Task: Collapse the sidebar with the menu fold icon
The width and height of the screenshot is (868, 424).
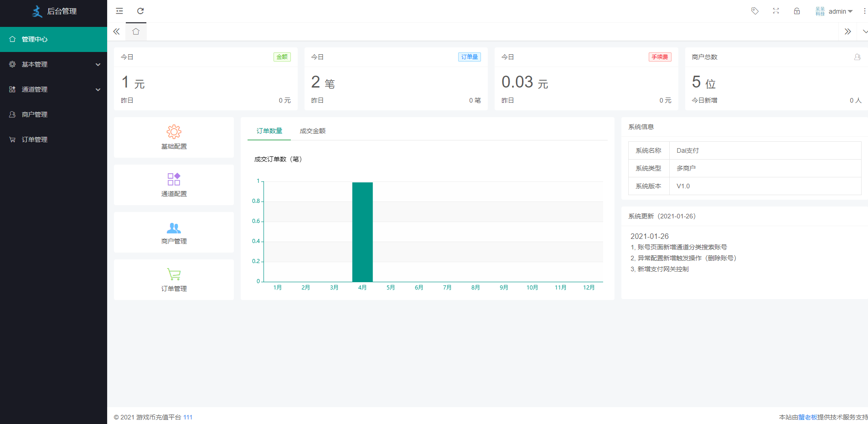Action: [119, 11]
